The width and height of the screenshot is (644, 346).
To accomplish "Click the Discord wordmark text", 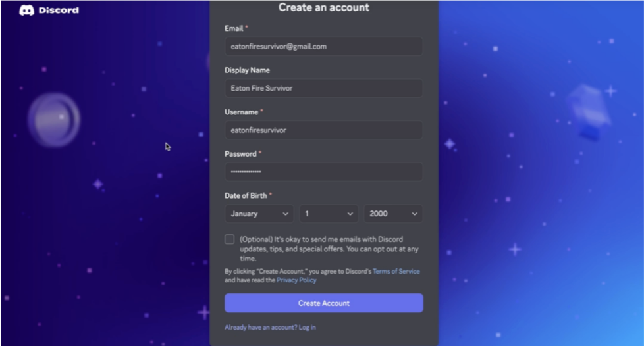I will coord(59,11).
